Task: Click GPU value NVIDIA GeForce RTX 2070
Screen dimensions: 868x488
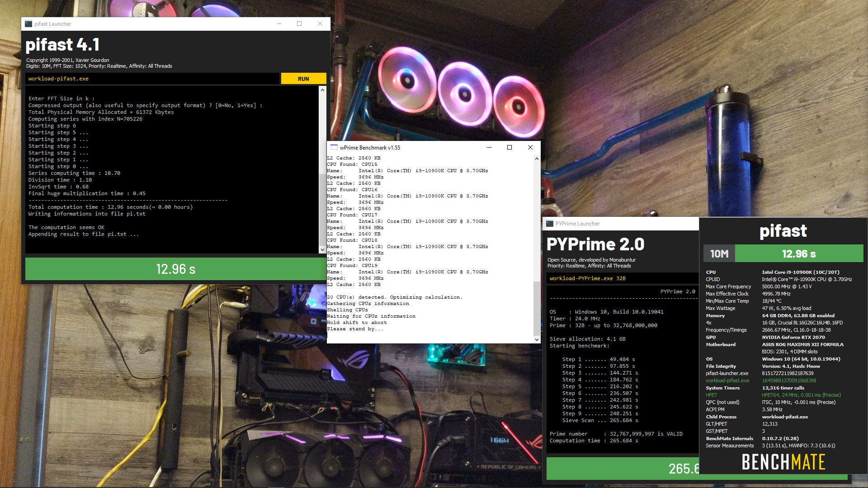Action: coord(793,337)
